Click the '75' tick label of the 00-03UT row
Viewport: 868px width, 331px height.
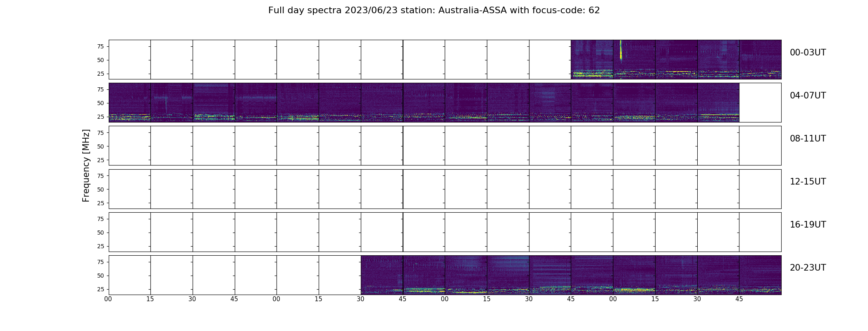click(100, 46)
